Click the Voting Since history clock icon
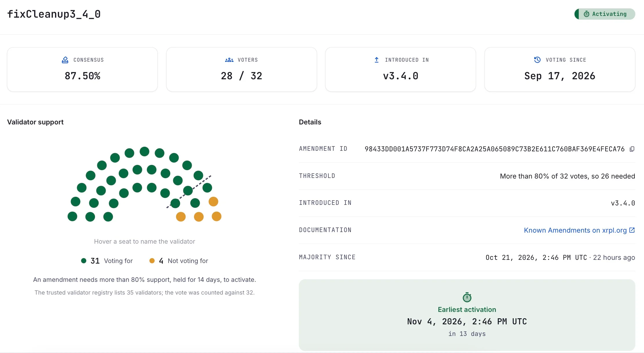 coord(537,60)
